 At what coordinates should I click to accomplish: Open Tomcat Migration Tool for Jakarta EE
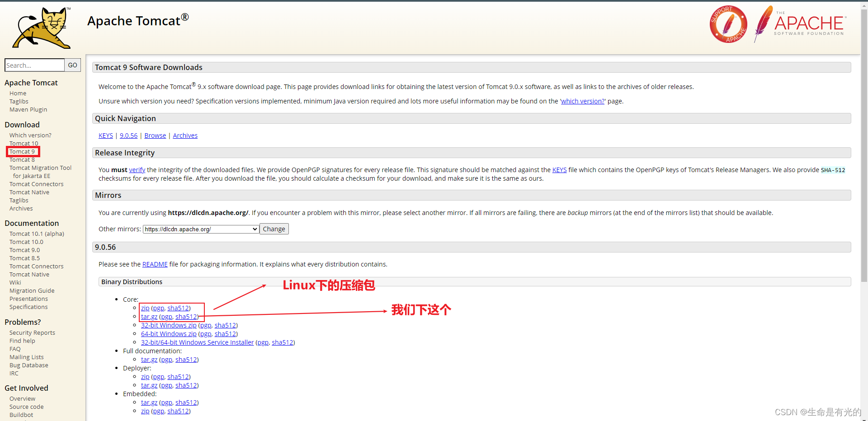pos(40,172)
